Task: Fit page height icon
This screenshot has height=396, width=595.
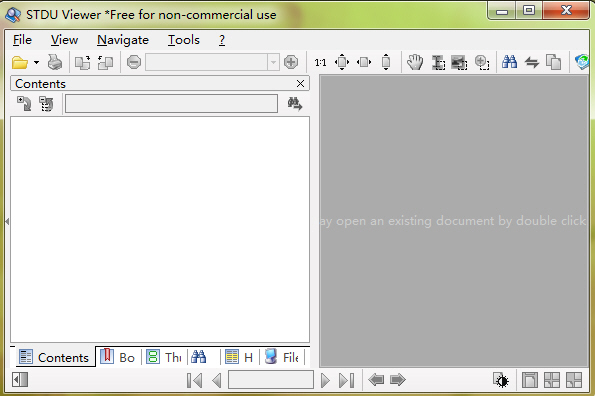Action: [386, 62]
